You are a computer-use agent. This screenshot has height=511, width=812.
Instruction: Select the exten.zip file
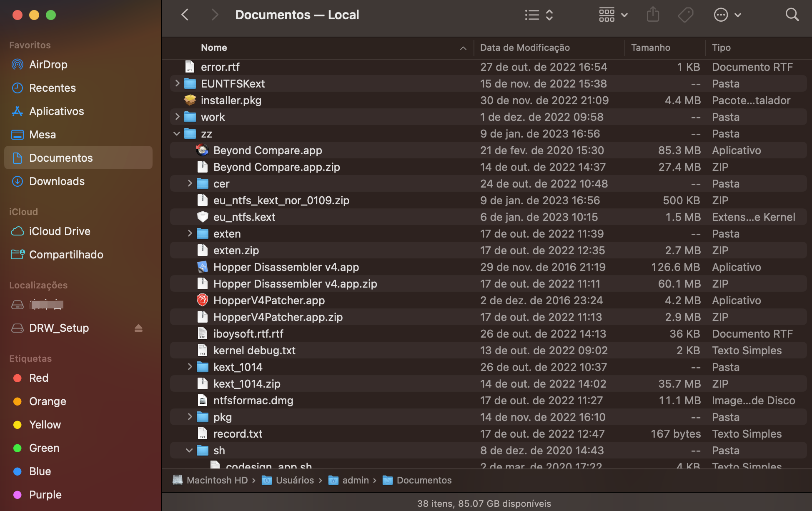point(488,250)
